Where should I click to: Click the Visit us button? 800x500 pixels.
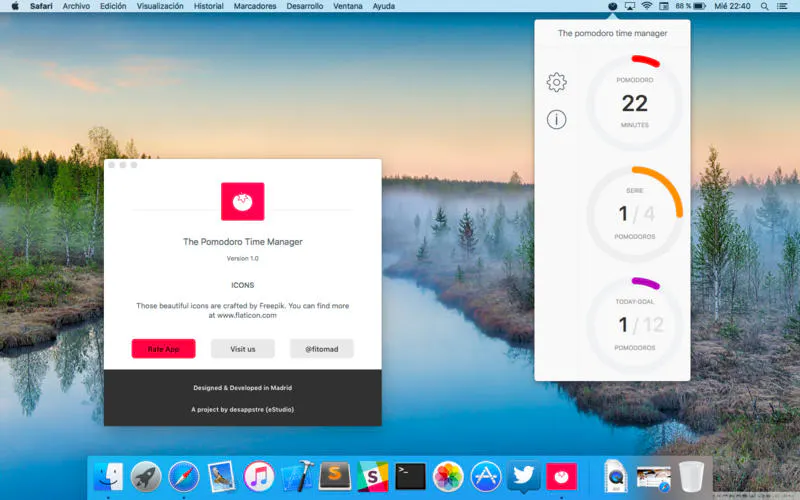tap(242, 348)
